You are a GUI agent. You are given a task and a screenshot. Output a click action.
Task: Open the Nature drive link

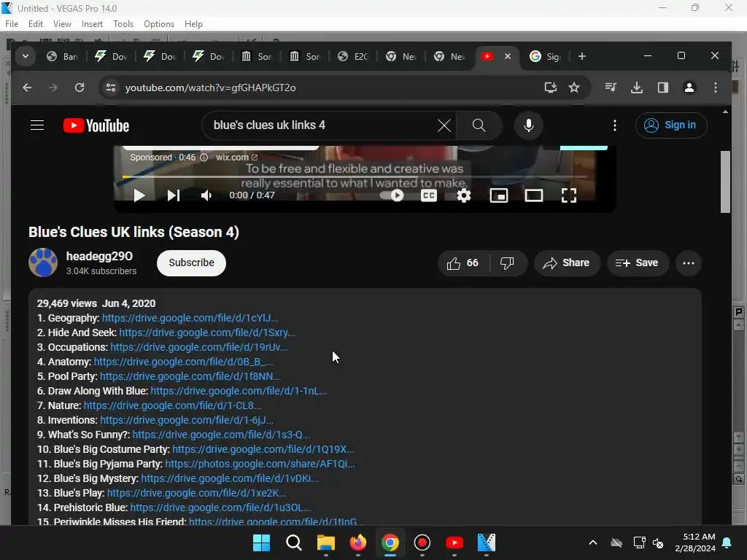pyautogui.click(x=172, y=405)
